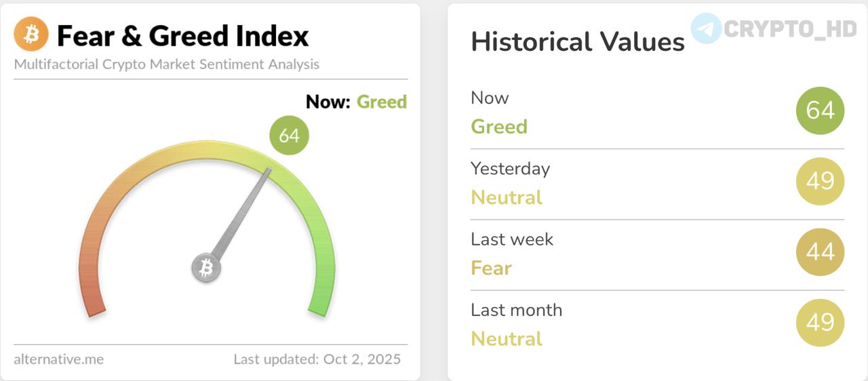
Task: Click the Telegram paper plane icon
Action: (706, 28)
